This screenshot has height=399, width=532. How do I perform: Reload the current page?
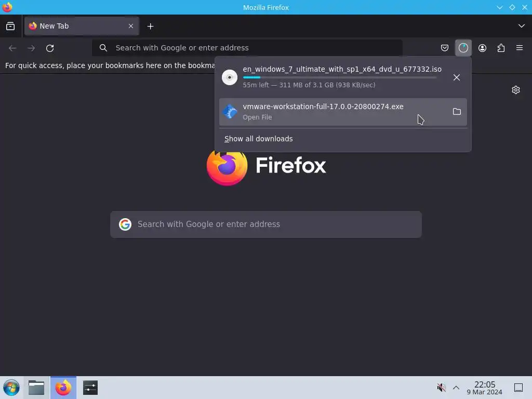click(x=50, y=48)
